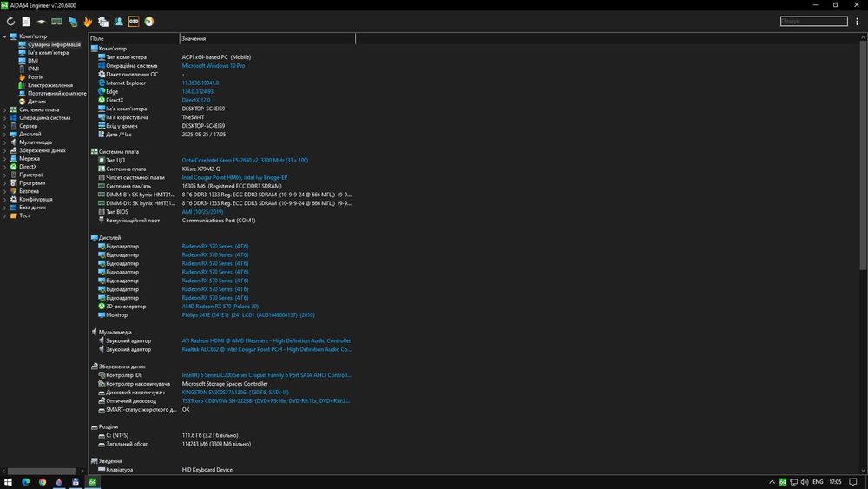Viewport: 868px width, 489px height.
Task: Click the horizontal scrollbar of the tree panel
Action: point(42,472)
